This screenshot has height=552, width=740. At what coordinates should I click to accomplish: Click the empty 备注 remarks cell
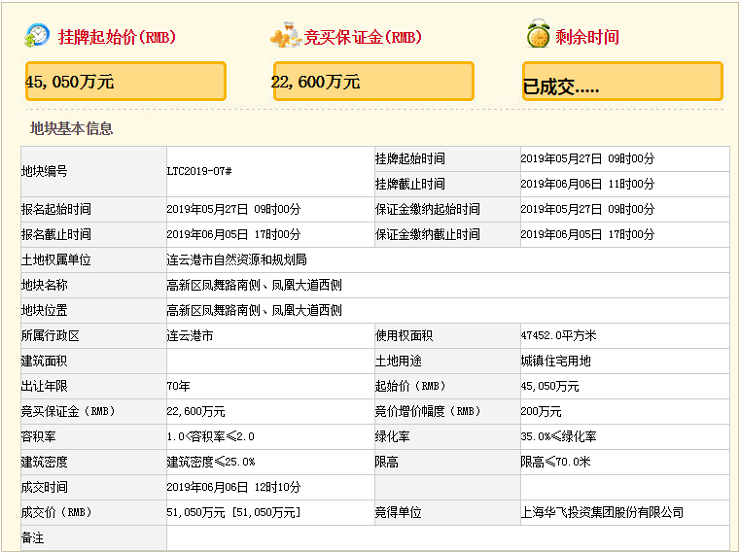click(x=447, y=538)
